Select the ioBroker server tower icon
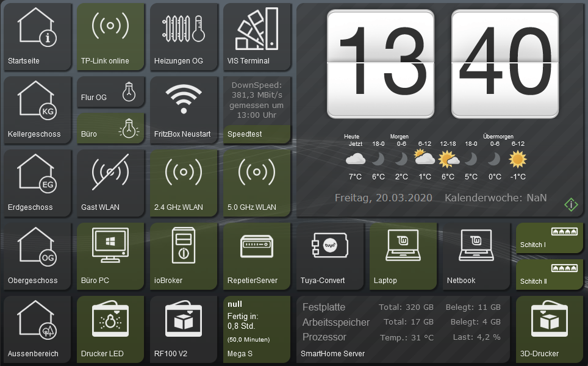Viewport: 588px width, 366px height. (184, 246)
